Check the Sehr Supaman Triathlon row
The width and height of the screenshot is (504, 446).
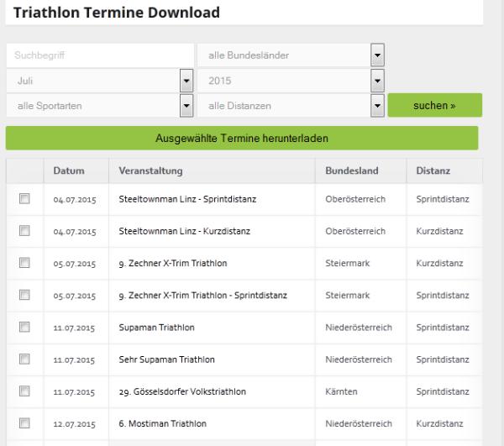24,359
